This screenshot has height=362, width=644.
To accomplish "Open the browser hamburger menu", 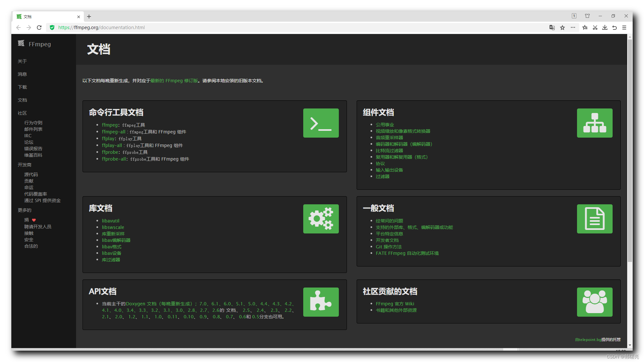I will pos(624,28).
